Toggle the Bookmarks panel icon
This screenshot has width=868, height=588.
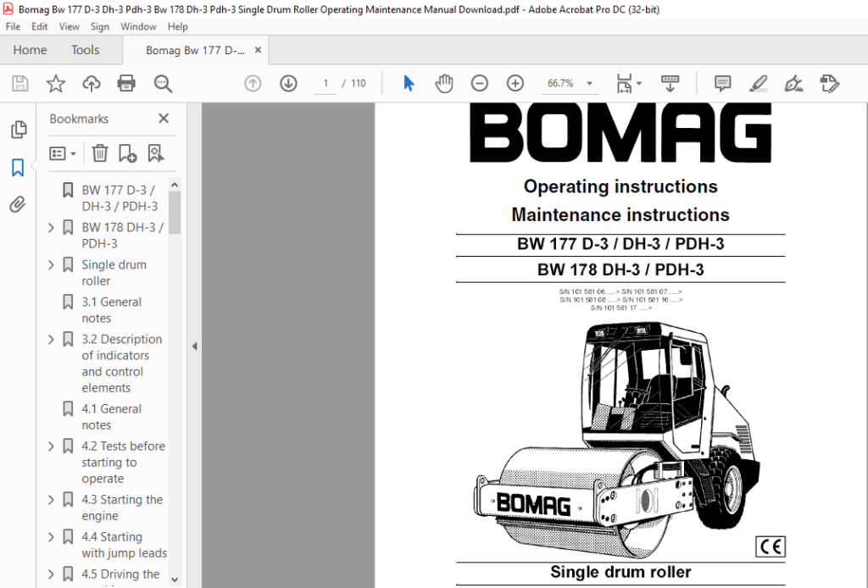(x=18, y=167)
